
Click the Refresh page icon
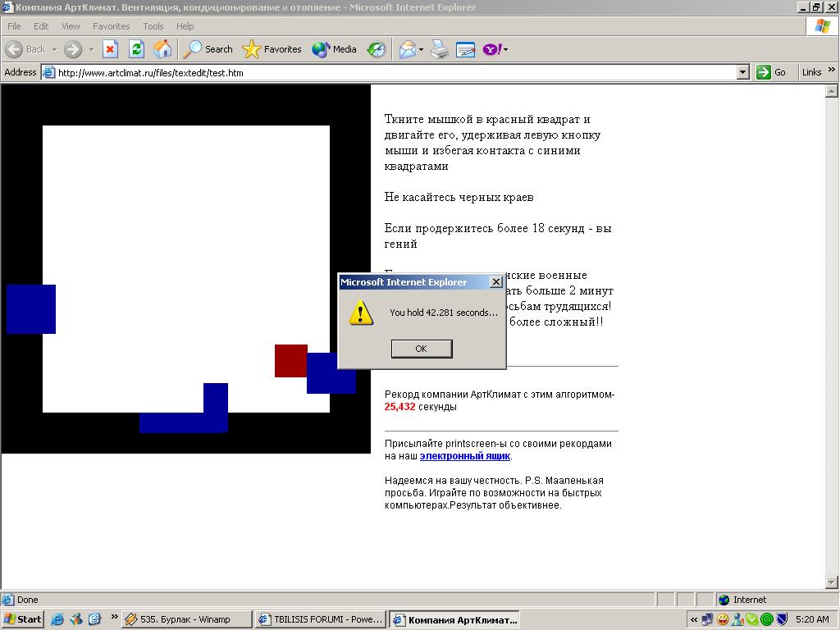pyautogui.click(x=136, y=49)
